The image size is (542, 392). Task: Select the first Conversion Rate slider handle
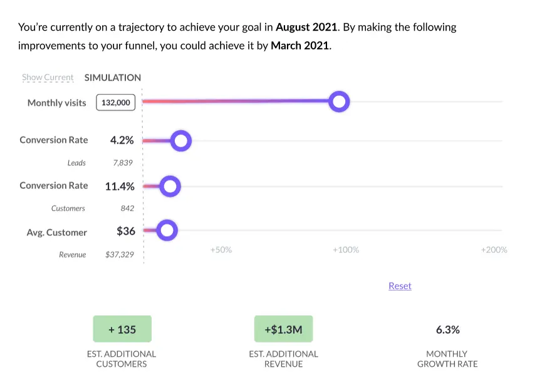click(x=181, y=140)
